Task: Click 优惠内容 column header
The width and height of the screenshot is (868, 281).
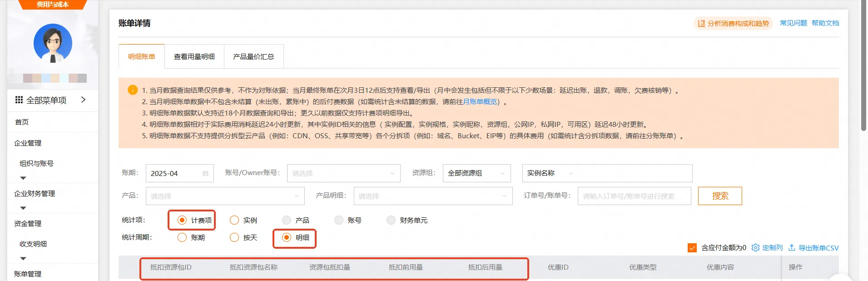Action: [x=720, y=267]
